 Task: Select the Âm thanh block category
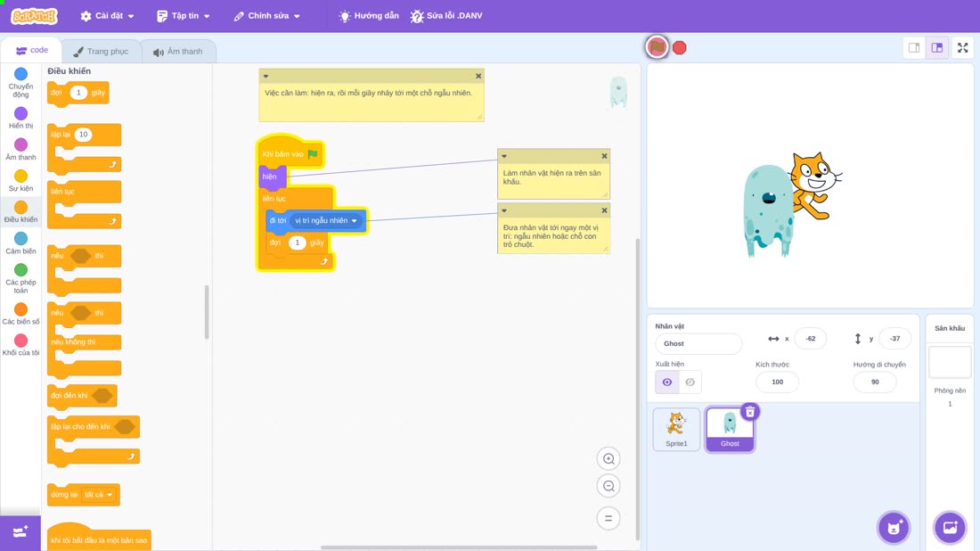point(20,150)
